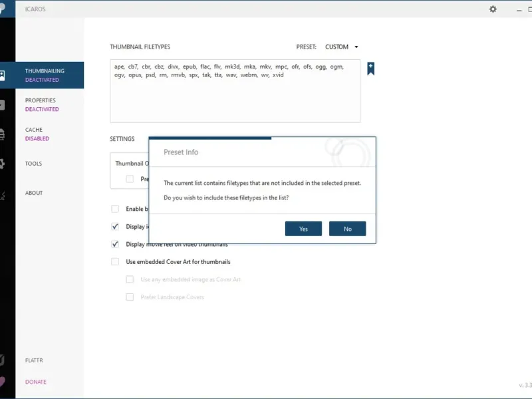The height and width of the screenshot is (399, 532).
Task: Uncheck the 'Display i...' checkbox
Action: (x=115, y=226)
